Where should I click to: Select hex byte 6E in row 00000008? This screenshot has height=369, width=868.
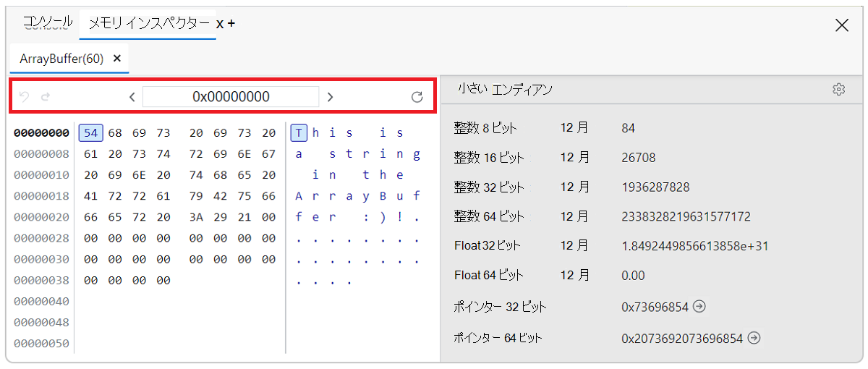(x=244, y=154)
